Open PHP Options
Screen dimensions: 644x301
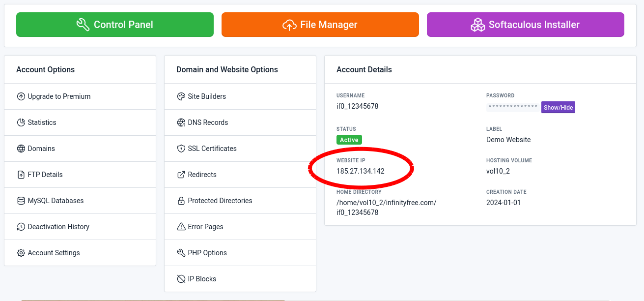pos(207,253)
